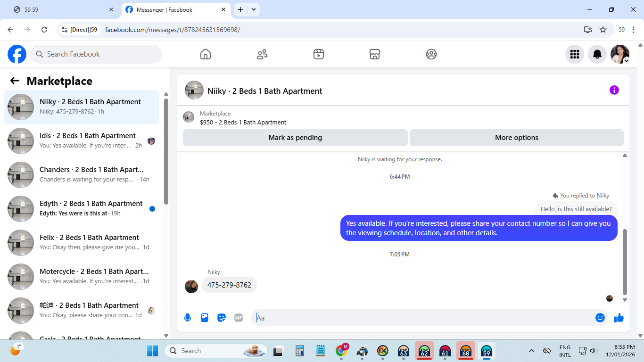
Task: Click the voice clip microphone icon
Action: [188, 318]
